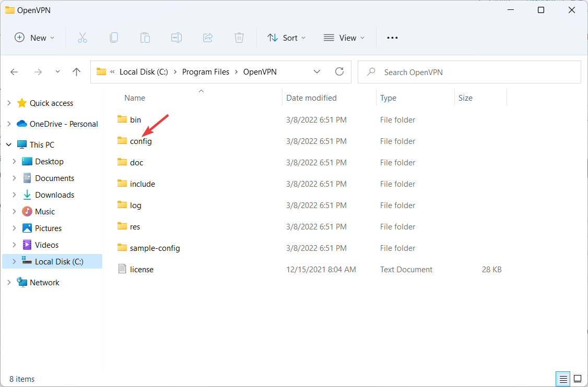Select Downloads in the navigation pane
Viewport: 588px width, 387px height.
pos(54,195)
